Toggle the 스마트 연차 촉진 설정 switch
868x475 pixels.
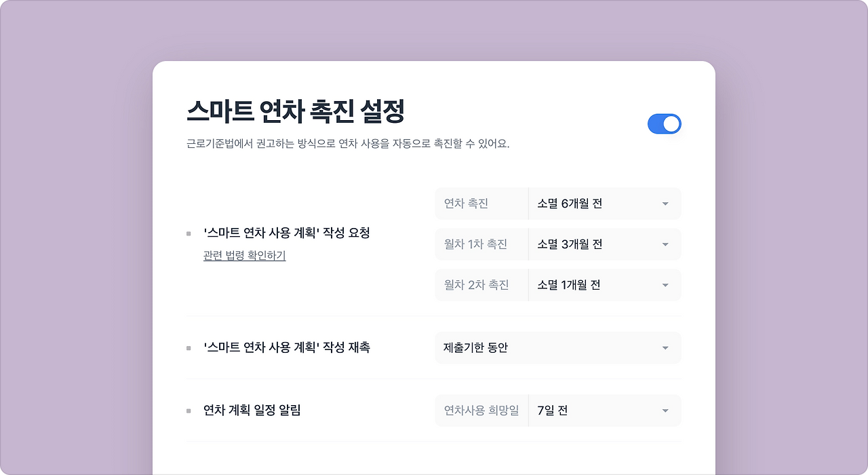pos(664,123)
